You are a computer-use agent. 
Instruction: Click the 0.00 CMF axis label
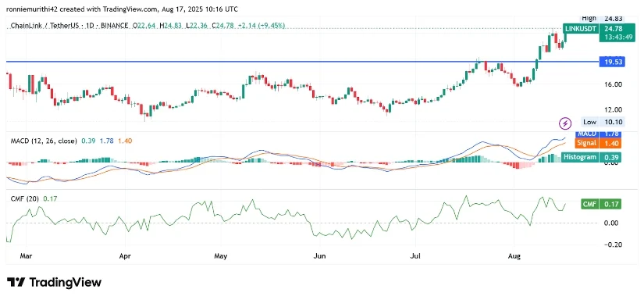pyautogui.click(x=612, y=223)
